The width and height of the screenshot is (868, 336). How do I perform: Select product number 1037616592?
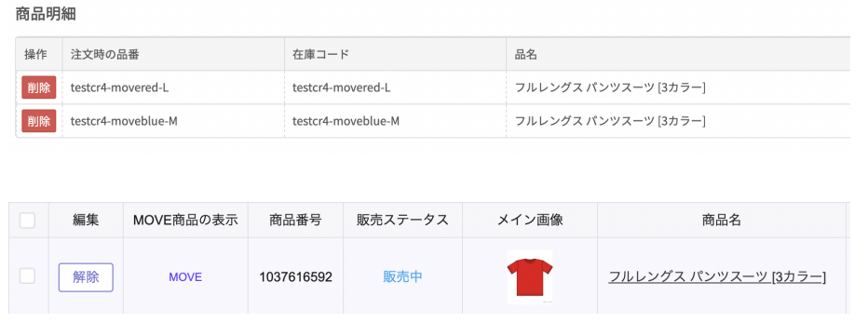295,276
